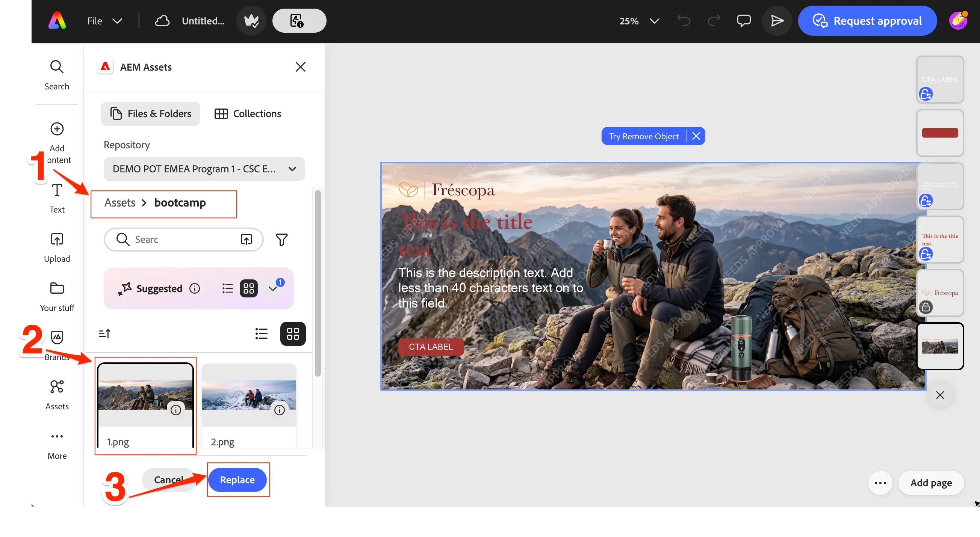Click the undo arrow
The height and width of the screenshot is (537, 980).
(684, 21)
